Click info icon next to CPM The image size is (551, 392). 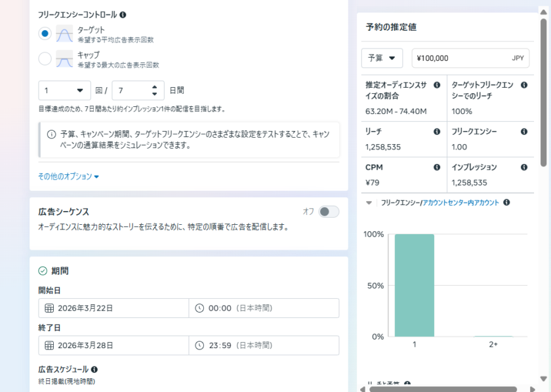(437, 167)
